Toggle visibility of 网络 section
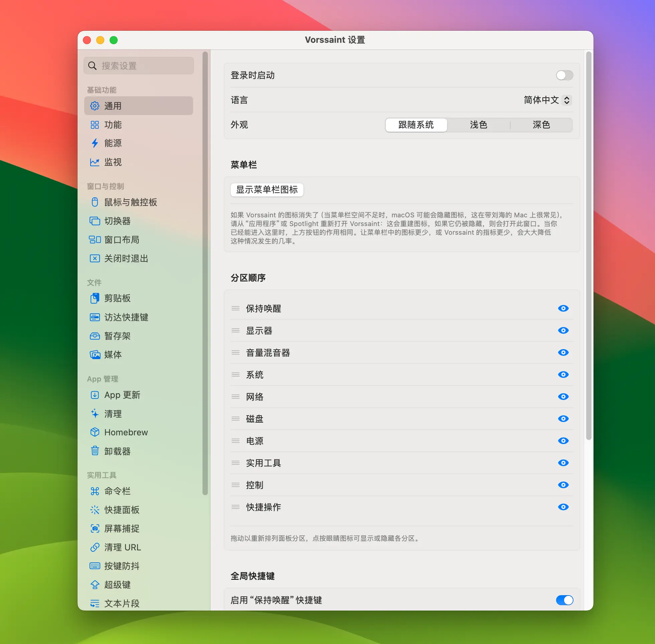The height and width of the screenshot is (644, 655). click(x=563, y=397)
